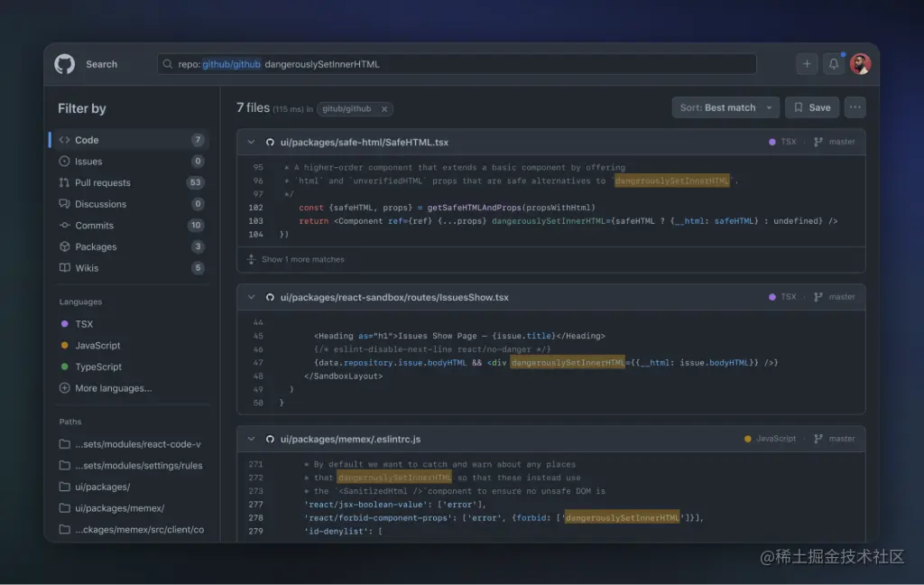This screenshot has height=585, width=924.
Task: Click the Packages box icon
Action: (x=64, y=246)
